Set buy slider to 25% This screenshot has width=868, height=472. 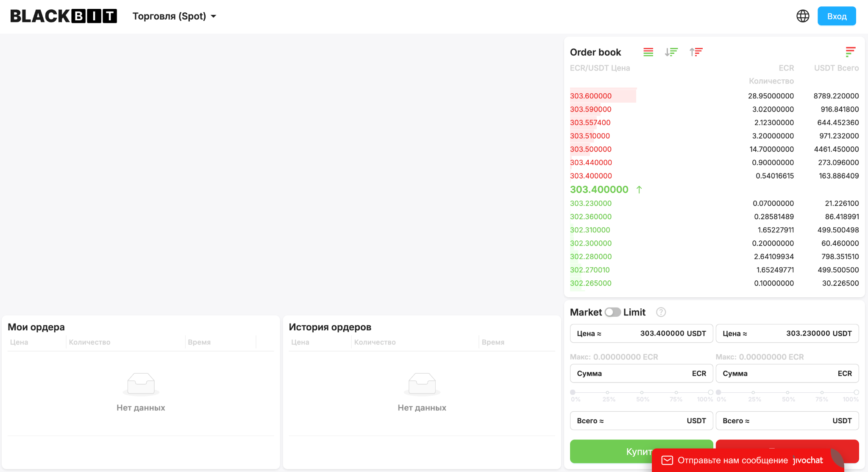point(607,392)
